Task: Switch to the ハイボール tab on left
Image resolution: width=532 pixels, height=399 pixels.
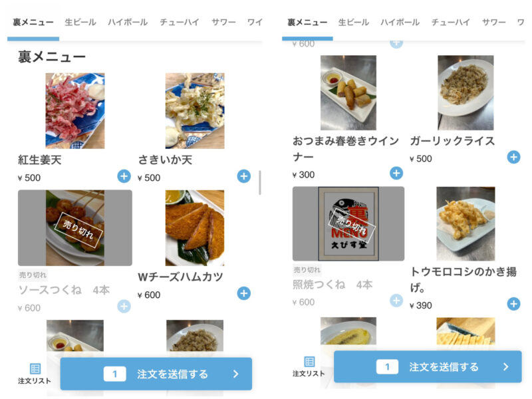Action: coord(128,23)
